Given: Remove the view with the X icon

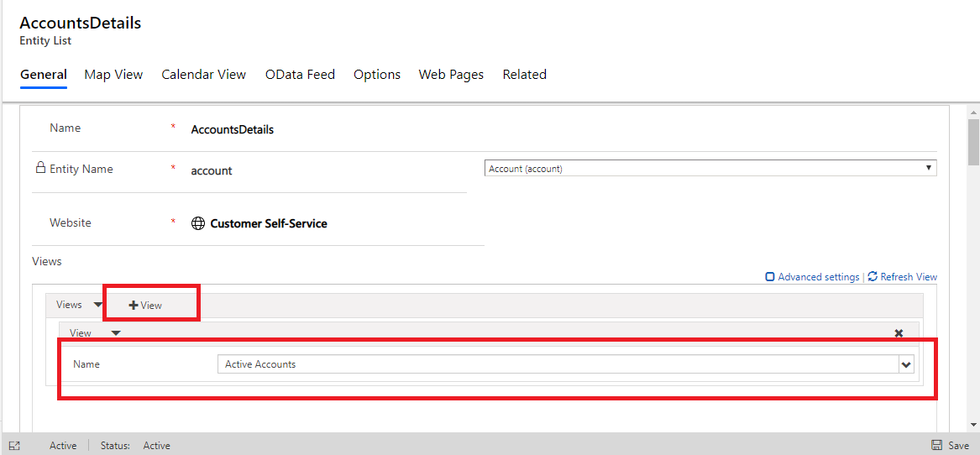Looking at the screenshot, I should (x=899, y=333).
